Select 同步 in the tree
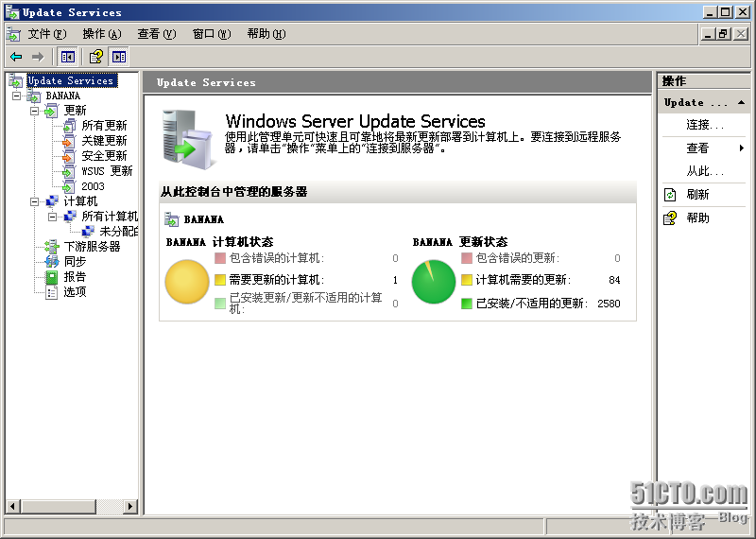The height and width of the screenshot is (539, 756). [x=75, y=262]
